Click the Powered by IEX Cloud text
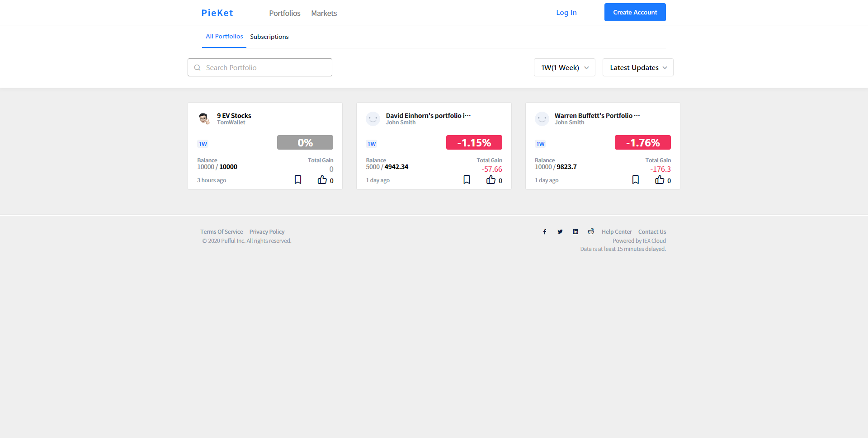This screenshot has width=868, height=438. 639,241
